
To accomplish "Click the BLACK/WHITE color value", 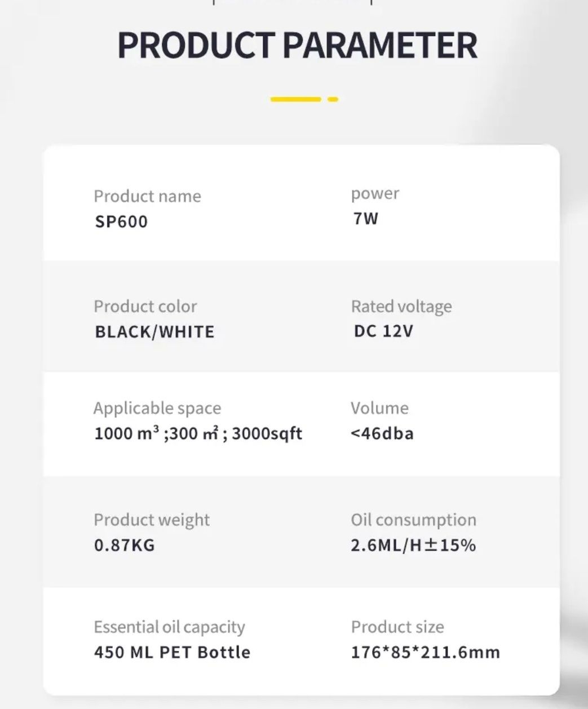I will pyautogui.click(x=154, y=331).
